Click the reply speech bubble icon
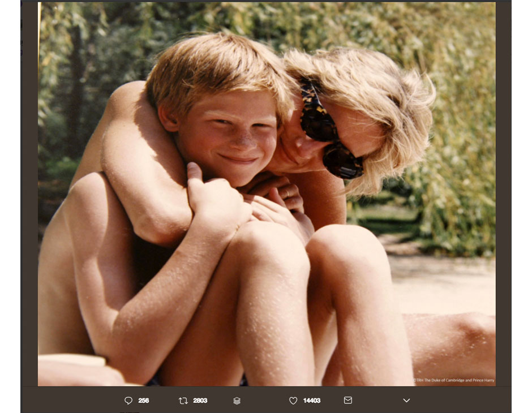This screenshot has height=413, width=532. pyautogui.click(x=128, y=401)
